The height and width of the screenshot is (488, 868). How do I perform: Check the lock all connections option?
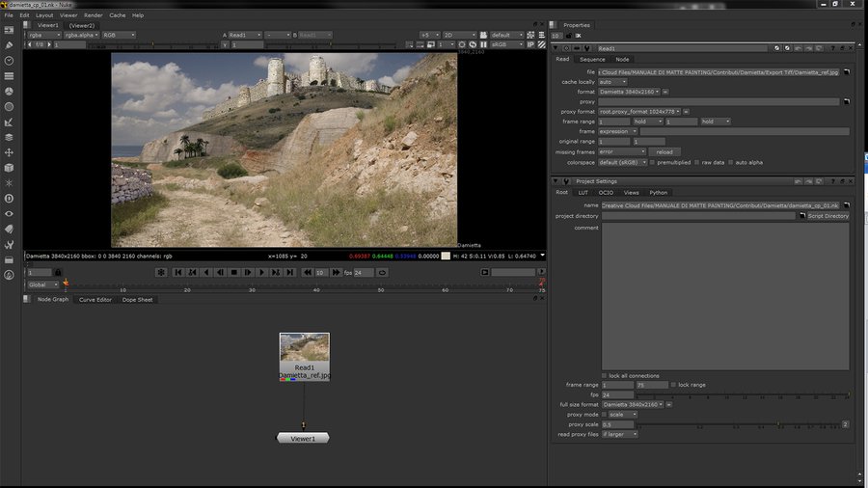click(605, 375)
